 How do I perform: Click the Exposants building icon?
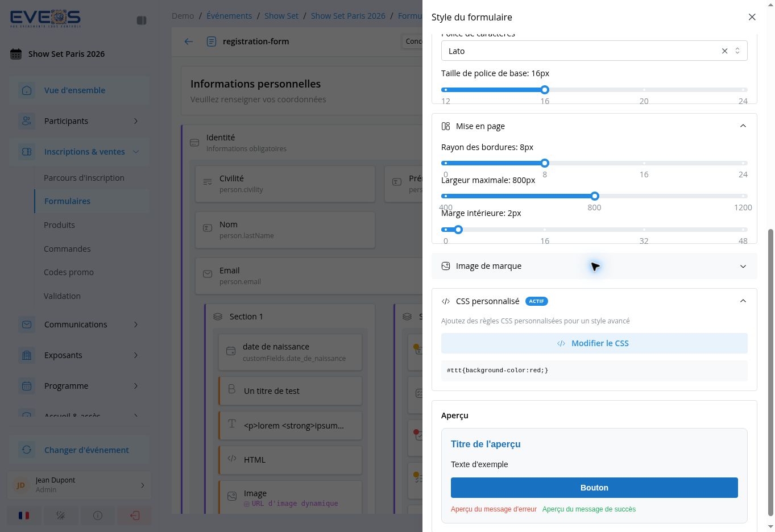27,355
